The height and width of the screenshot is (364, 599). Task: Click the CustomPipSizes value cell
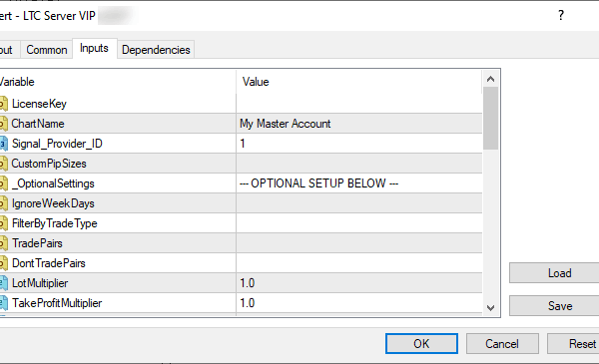pos(359,164)
